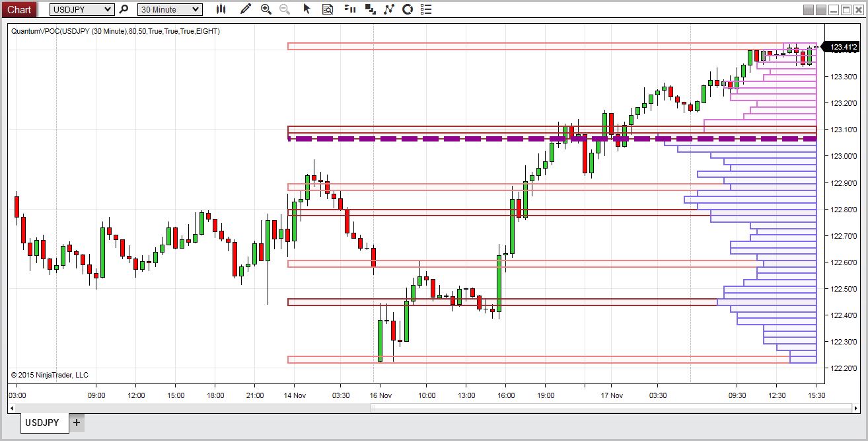Open the candlestick chart style menu
This screenshot has width=868, height=441.
tap(221, 9)
